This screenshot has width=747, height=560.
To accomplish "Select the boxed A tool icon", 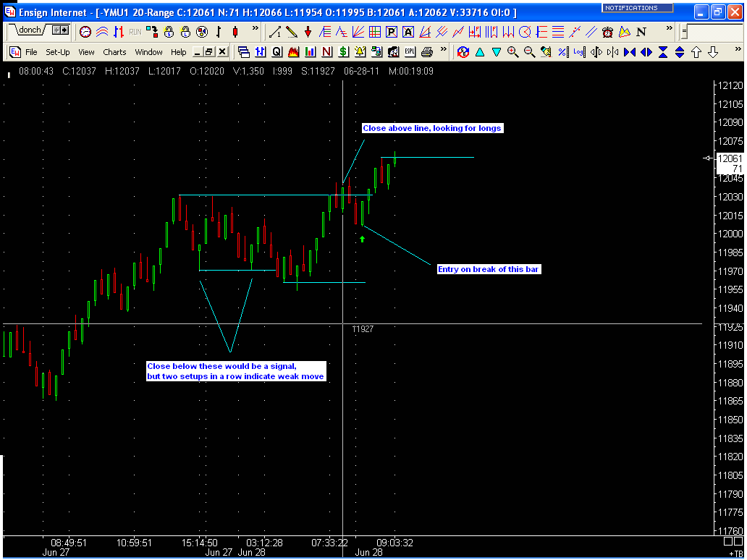I will coord(408,32).
